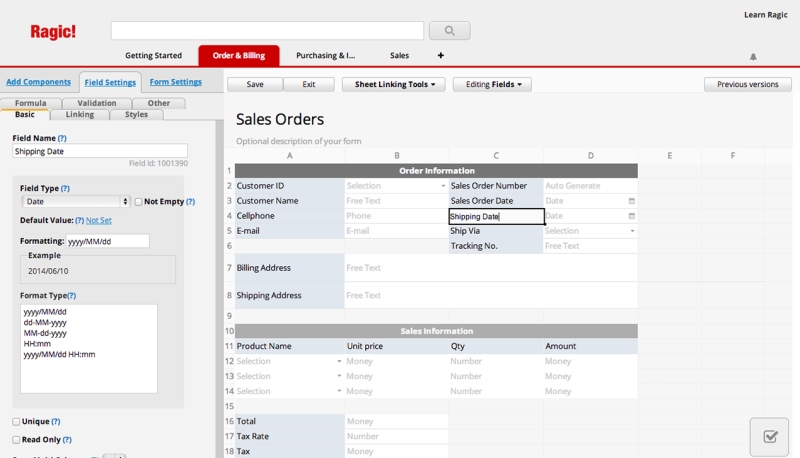Select yyyy/MM/dd HH:mm format type
The width and height of the screenshot is (800, 458).
point(59,355)
